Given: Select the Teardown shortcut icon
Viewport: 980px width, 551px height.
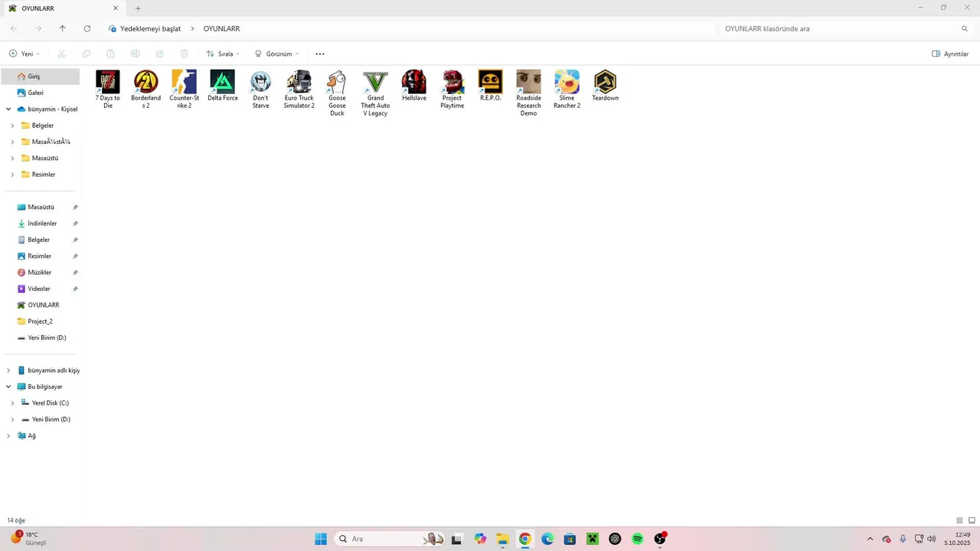Looking at the screenshot, I should 605,81.
